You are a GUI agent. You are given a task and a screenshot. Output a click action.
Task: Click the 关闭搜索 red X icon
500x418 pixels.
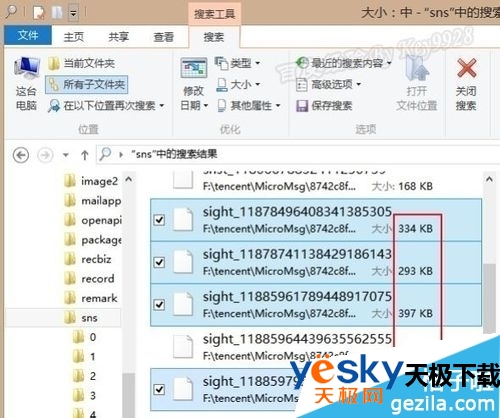click(x=466, y=68)
